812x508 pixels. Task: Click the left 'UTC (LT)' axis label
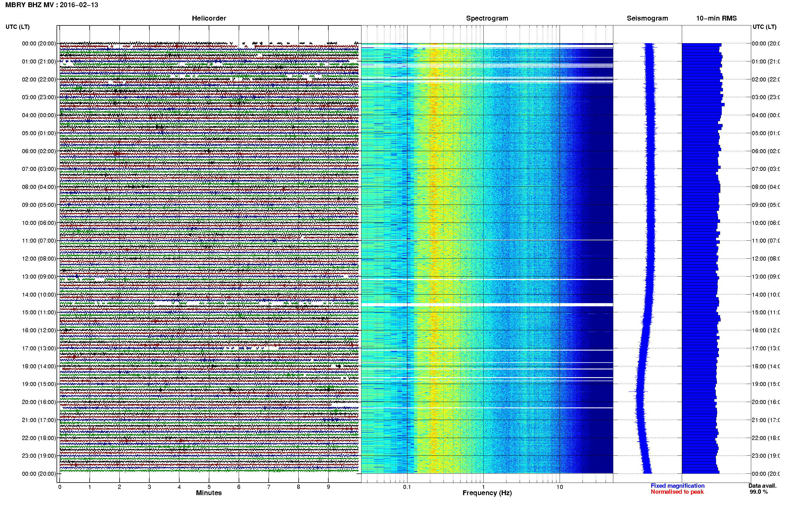[x=17, y=27]
